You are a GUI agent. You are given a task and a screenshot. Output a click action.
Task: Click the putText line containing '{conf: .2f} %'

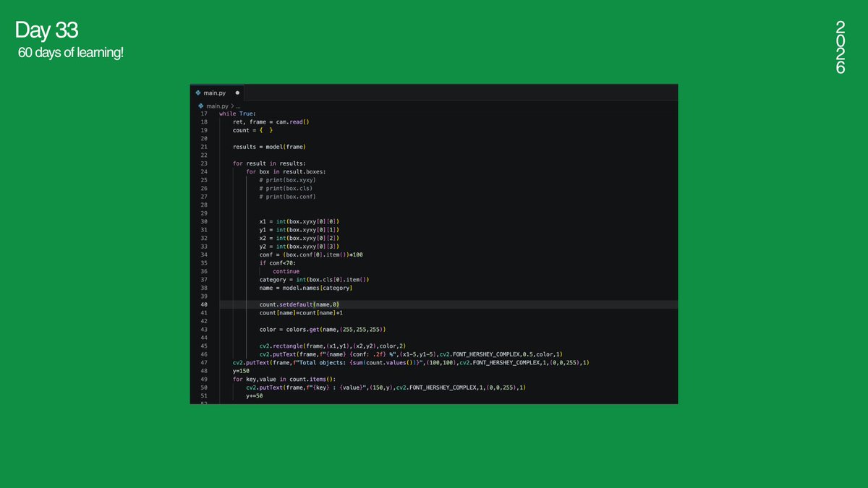[x=411, y=354]
